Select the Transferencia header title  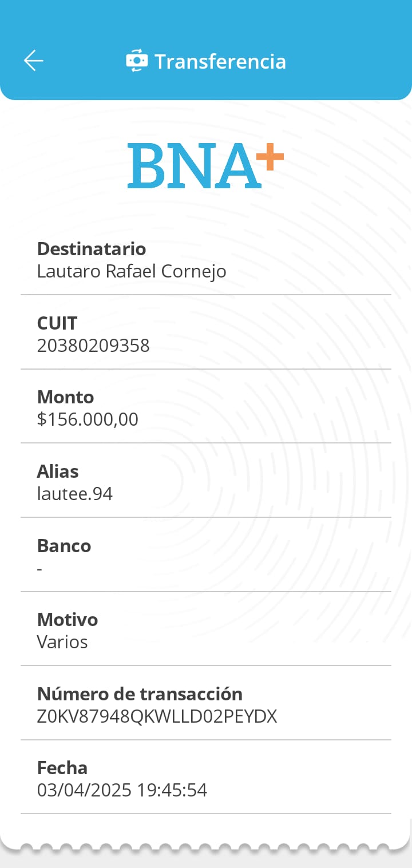point(220,61)
